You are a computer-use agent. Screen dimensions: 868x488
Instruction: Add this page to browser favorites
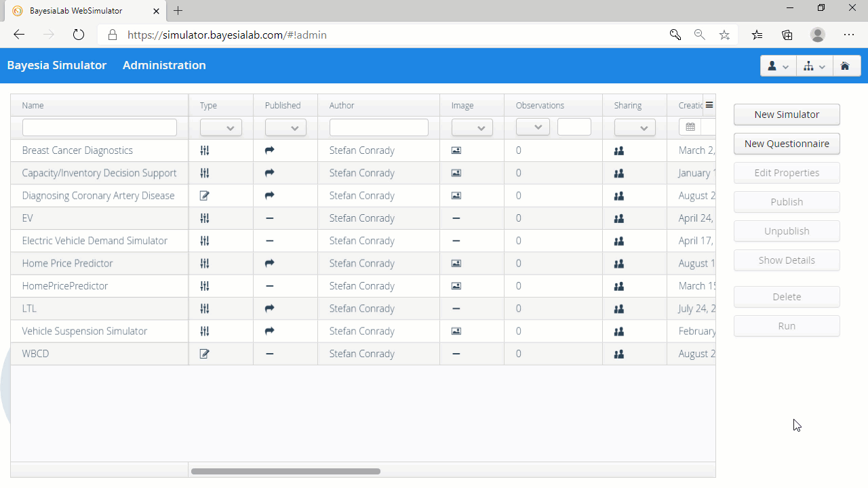[724, 35]
